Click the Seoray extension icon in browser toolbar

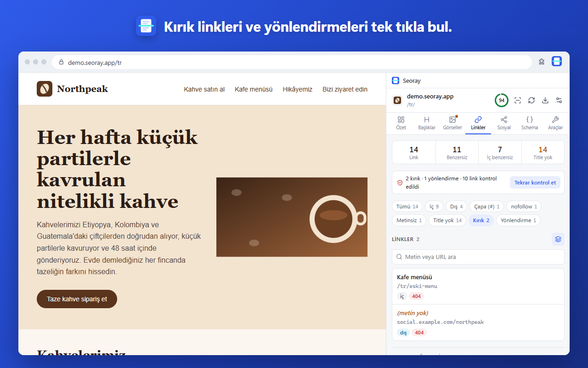pos(557,62)
